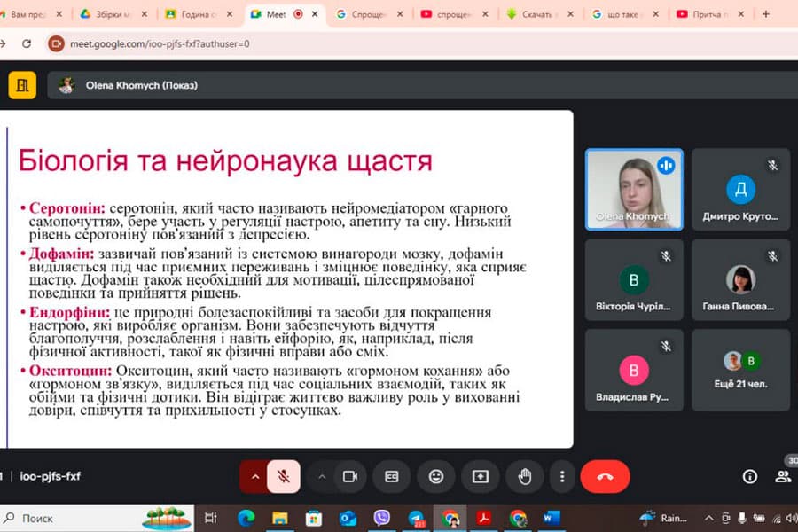Leave the call with the red button
Screen dimensions: 798x532
coord(605,476)
